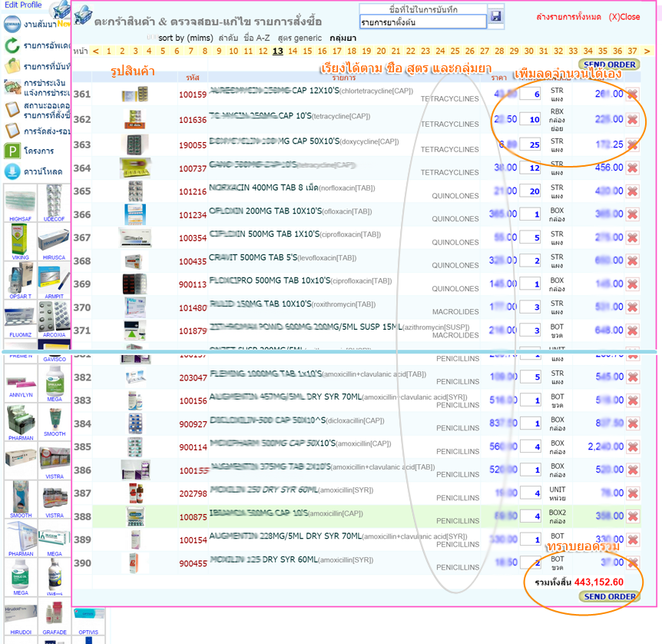
Task: Click NORXACIN 400MG TAB item name
Action: point(263,188)
